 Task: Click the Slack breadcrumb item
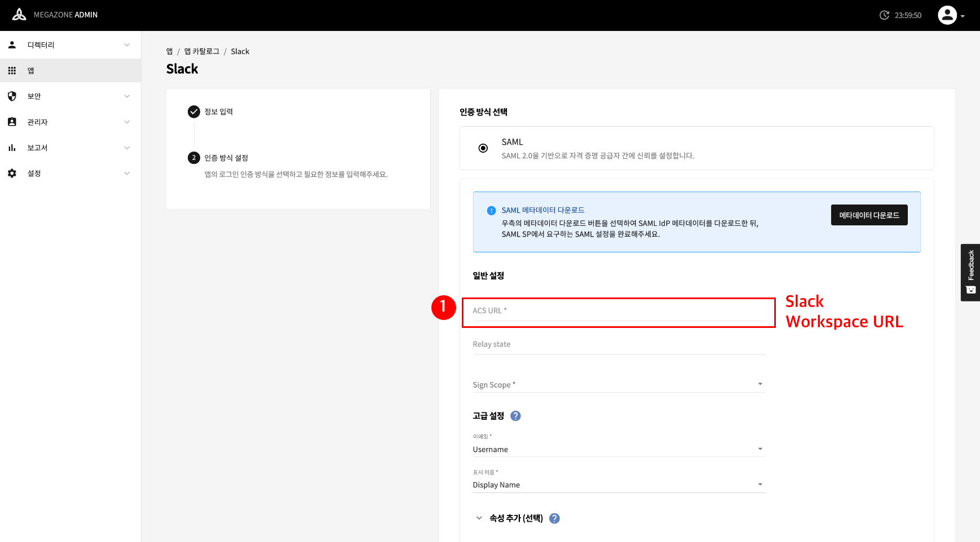click(240, 51)
